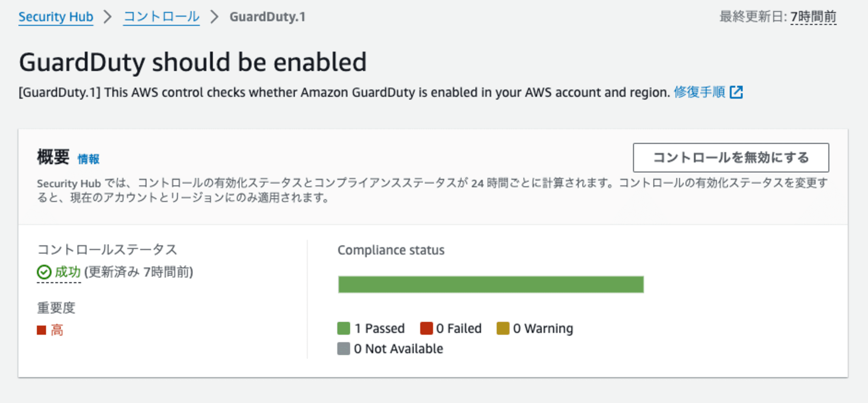Click the 最終更新日 label text

click(x=753, y=17)
